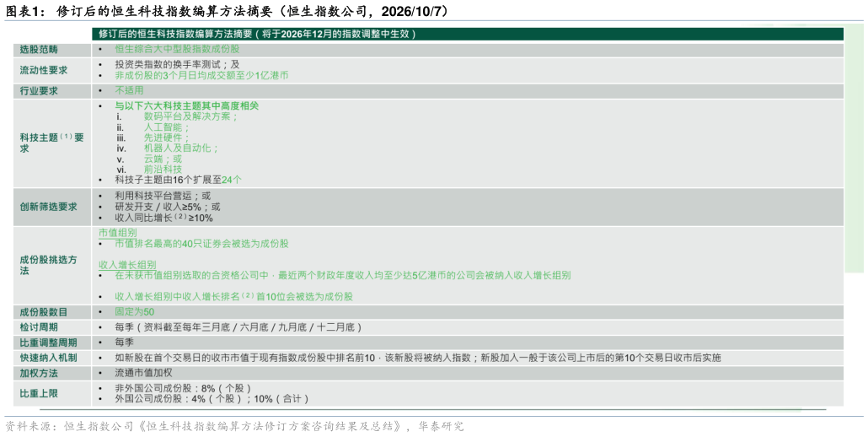Select the row label '成份股数目'

point(43,312)
